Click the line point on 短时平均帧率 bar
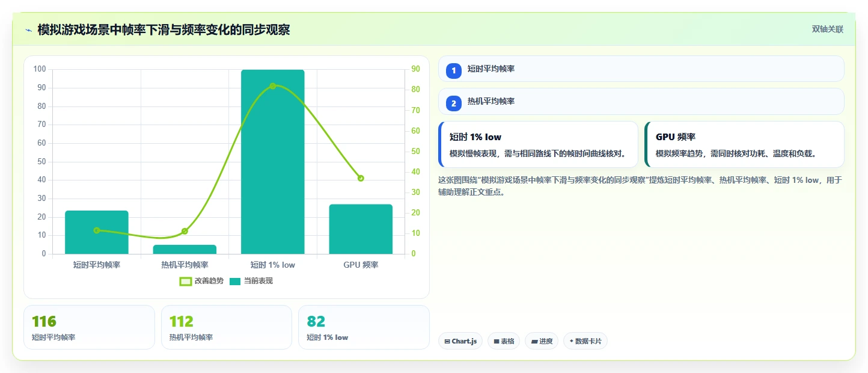The height and width of the screenshot is (373, 868). (x=97, y=230)
